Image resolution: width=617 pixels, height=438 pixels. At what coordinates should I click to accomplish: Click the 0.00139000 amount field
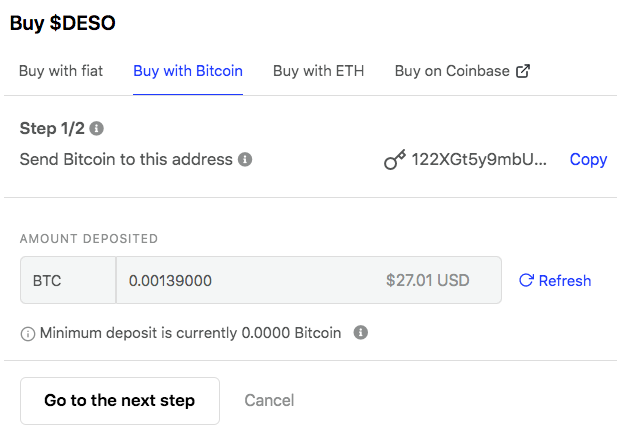tap(308, 280)
